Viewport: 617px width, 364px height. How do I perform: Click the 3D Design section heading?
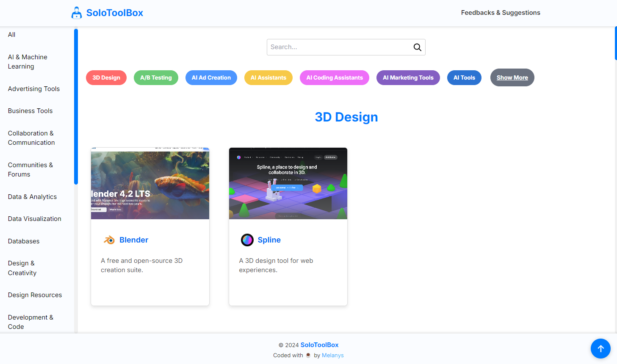(x=346, y=117)
